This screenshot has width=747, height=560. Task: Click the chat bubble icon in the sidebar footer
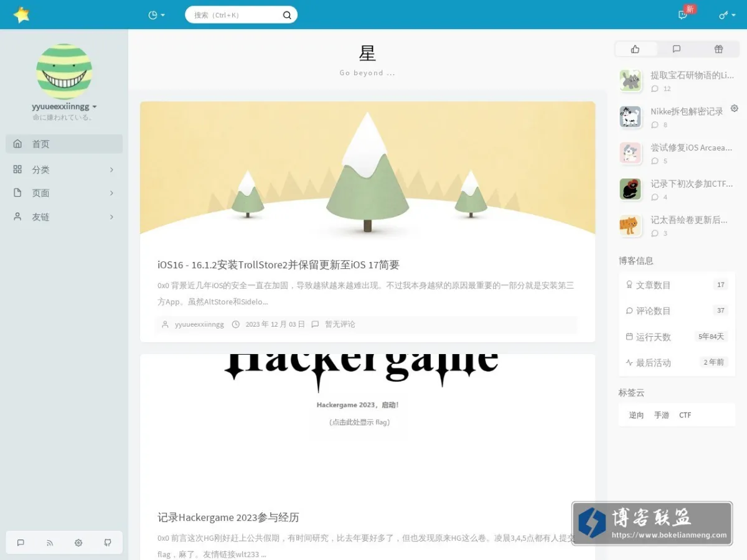click(x=21, y=543)
